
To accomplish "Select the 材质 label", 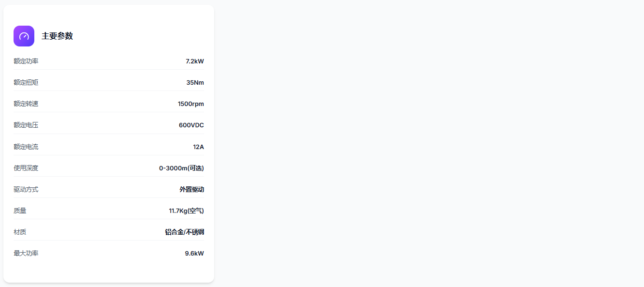I will tap(20, 232).
